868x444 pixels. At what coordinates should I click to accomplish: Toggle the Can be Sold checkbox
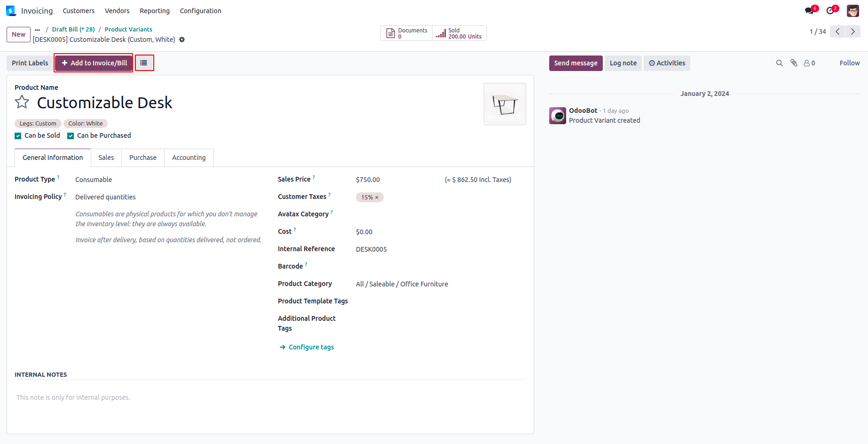[18, 136]
